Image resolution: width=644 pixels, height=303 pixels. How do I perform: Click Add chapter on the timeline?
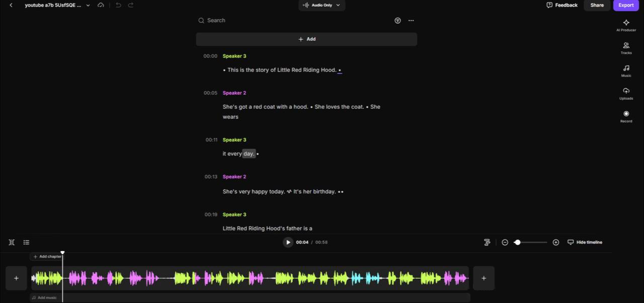click(47, 257)
